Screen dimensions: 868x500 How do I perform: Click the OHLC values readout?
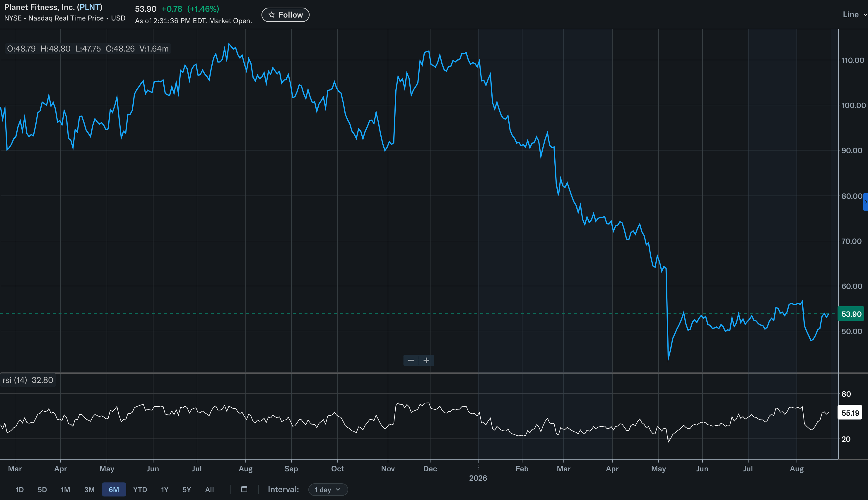(88, 49)
